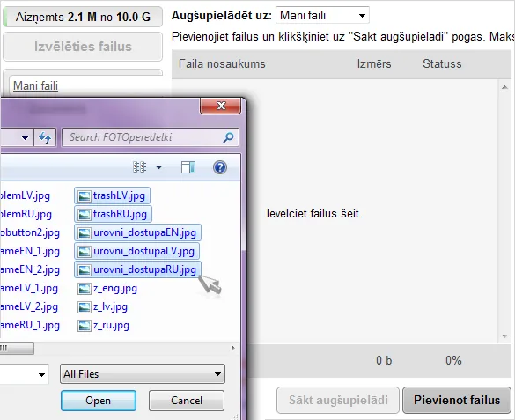Close the file open dialog
This screenshot has width=515, height=420.
tap(221, 106)
